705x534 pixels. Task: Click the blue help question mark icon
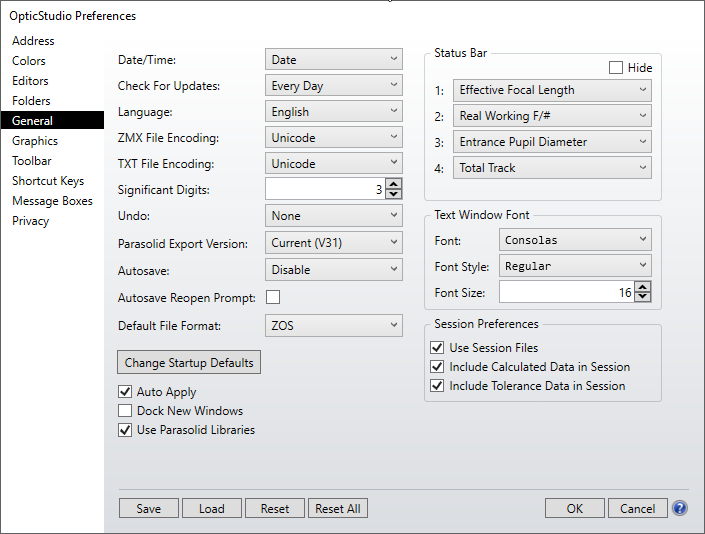point(680,508)
